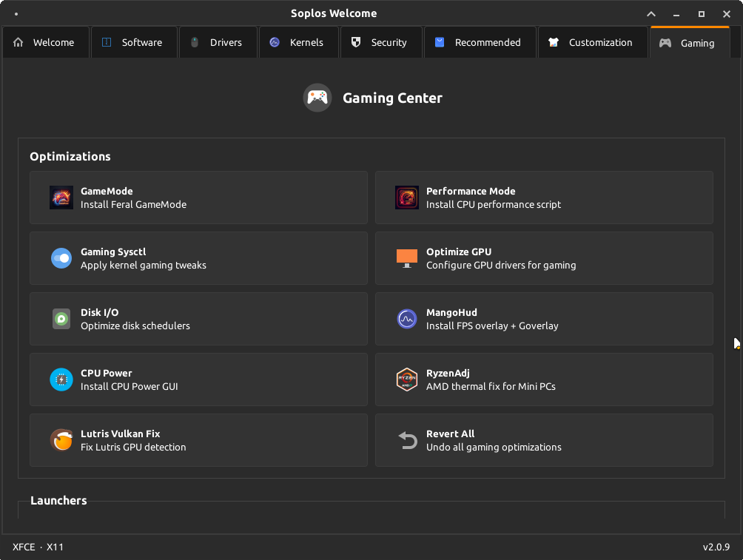Switch to the Software tab
Viewport: 743px width, 560px height.
coord(134,42)
